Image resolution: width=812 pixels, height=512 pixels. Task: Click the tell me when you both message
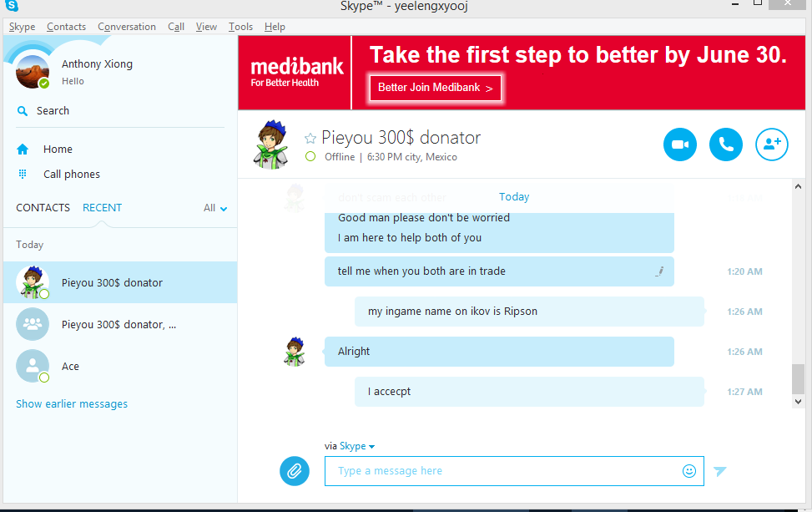[x=499, y=271]
